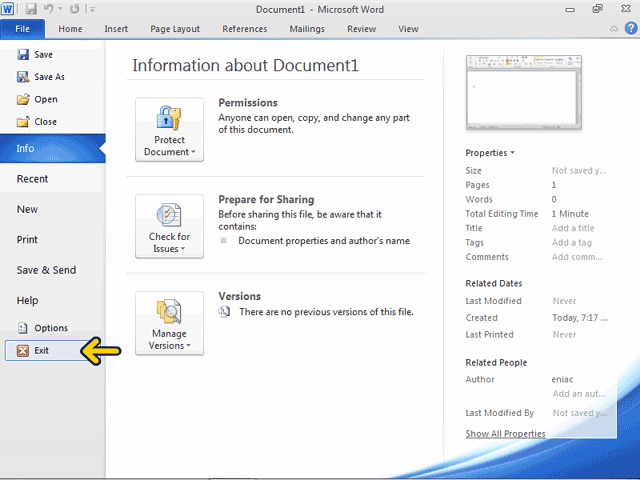Switch to the Home ribbon tab
This screenshot has width=640, height=480.
70,29
